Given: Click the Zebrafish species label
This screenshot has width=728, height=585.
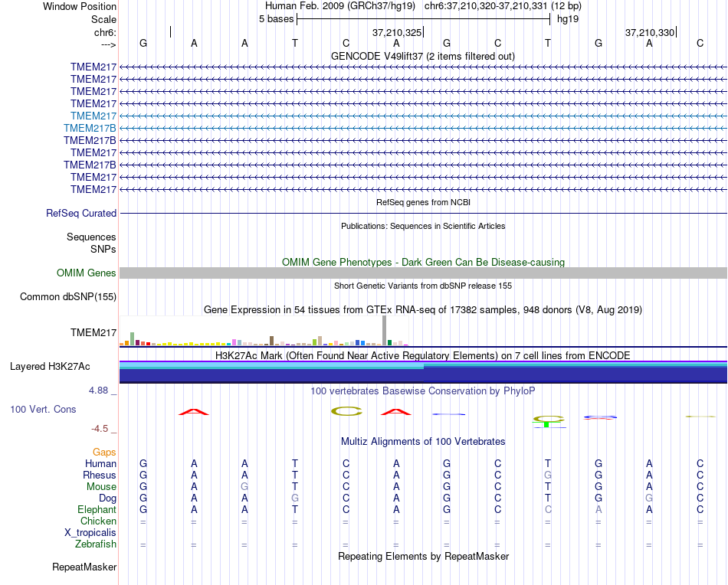Looking at the screenshot, I should 96,544.
